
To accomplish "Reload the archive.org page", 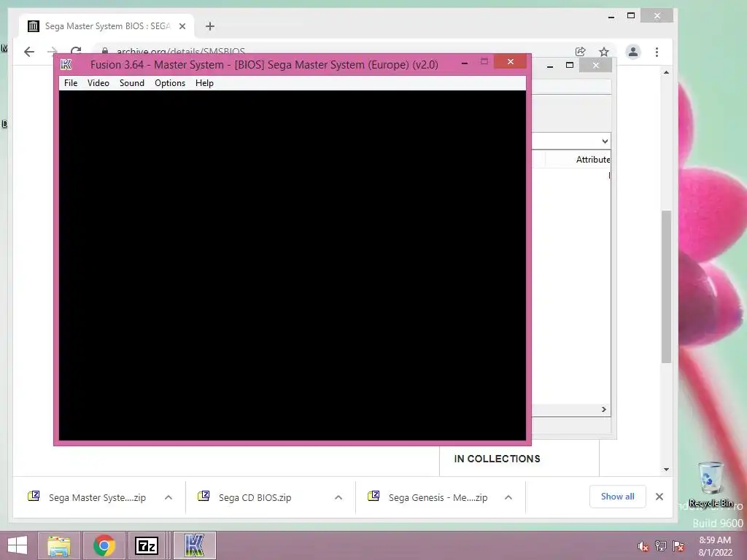I will pos(76,50).
